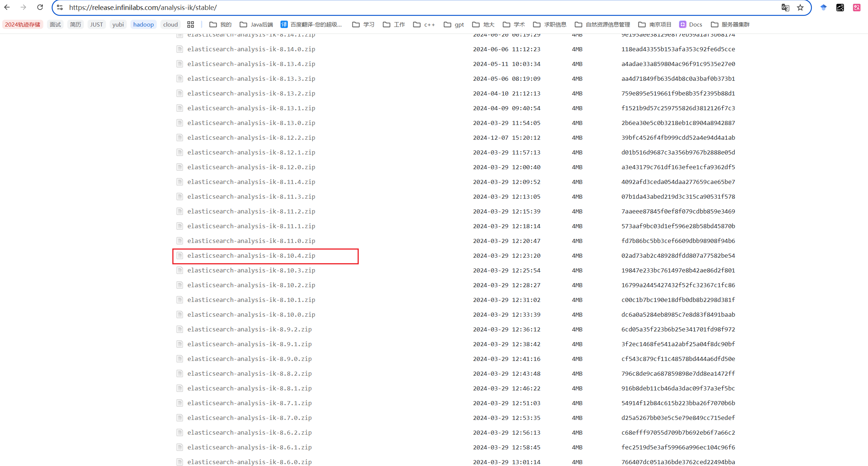Image resolution: width=868 pixels, height=466 pixels.
Task: Click file icon next to analysis-ik-8.14.0.zip
Action: 180,49
